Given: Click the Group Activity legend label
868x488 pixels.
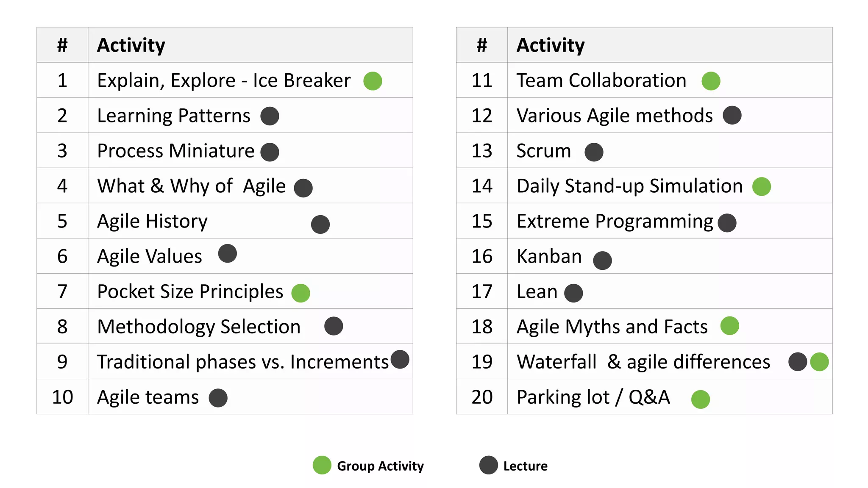Looking at the screenshot, I should coord(380,466).
